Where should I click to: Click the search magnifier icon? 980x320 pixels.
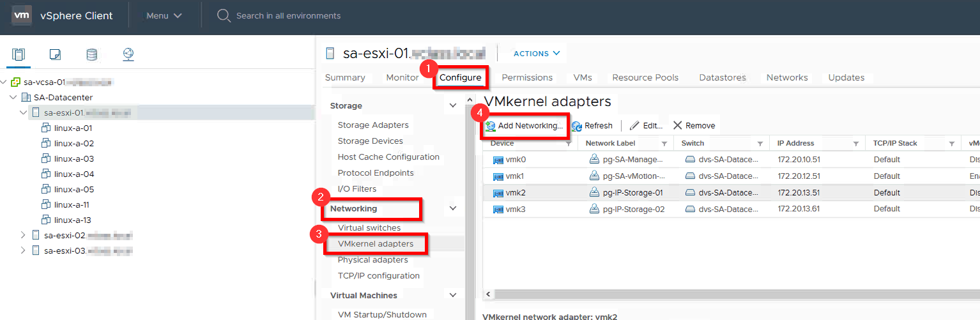(224, 15)
